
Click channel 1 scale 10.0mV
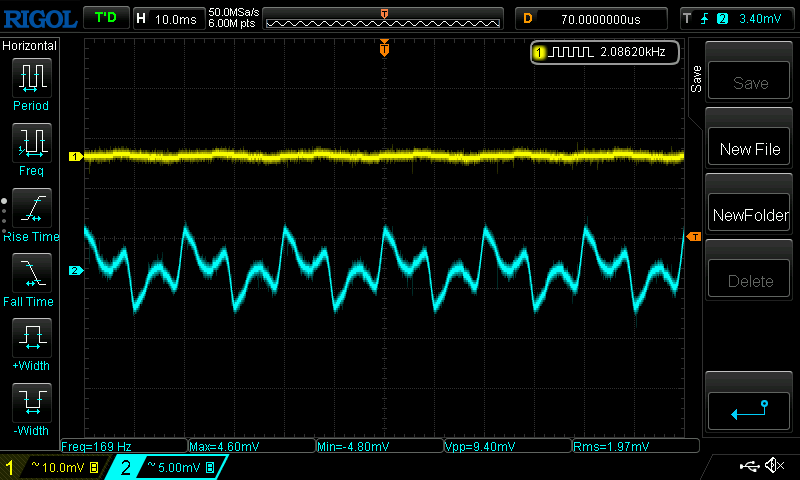coord(63,467)
